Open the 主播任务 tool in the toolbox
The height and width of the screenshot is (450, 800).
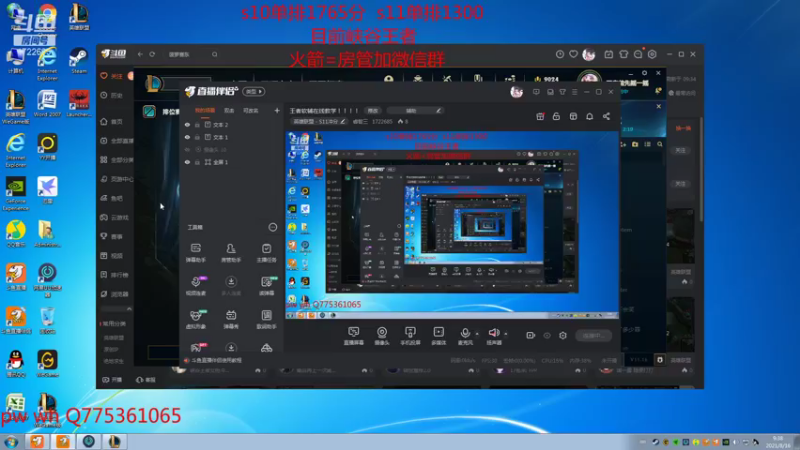coord(266,253)
